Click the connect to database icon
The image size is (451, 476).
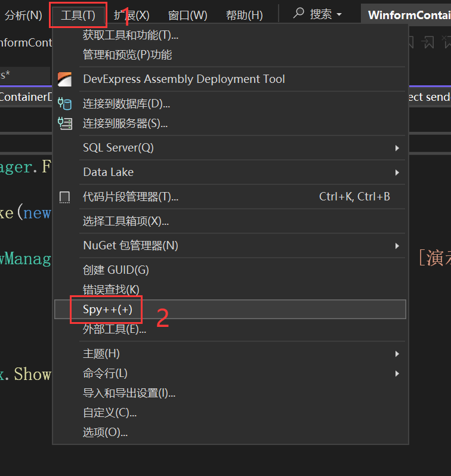(x=64, y=104)
